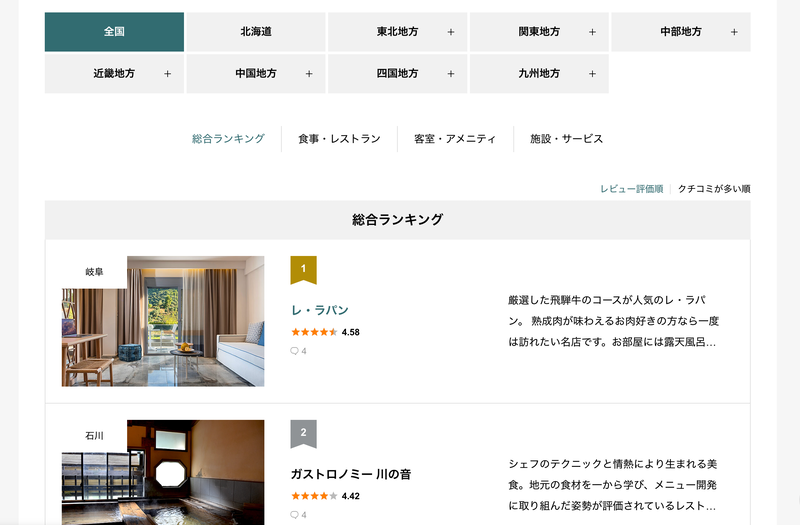Image resolution: width=800 pixels, height=525 pixels.
Task: Expand the 東北地方 plus icon
Action: pos(451,32)
